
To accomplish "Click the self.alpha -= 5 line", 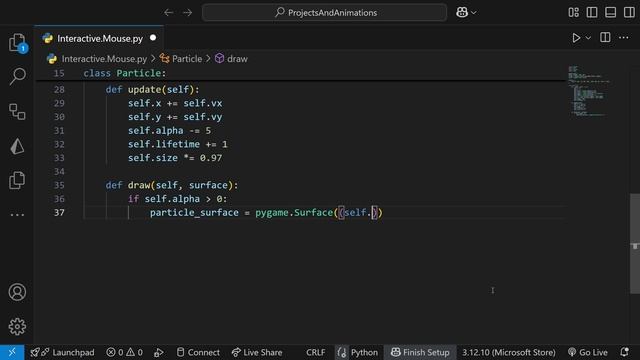I will point(169,131).
